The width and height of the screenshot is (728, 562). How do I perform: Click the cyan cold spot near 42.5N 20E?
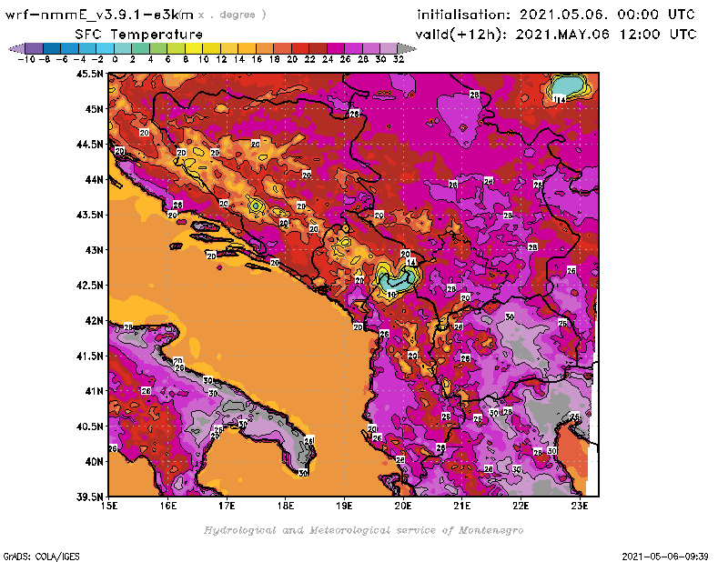click(398, 280)
